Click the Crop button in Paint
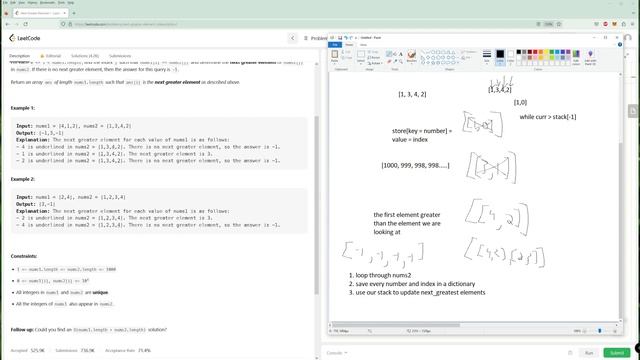The width and height of the screenshot is (640, 360). (x=373, y=52)
